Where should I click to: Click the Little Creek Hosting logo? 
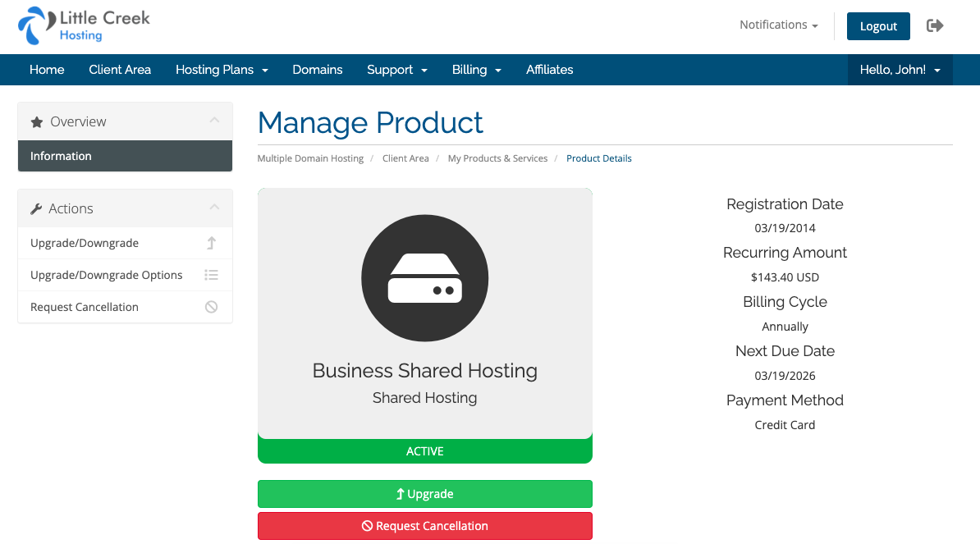click(x=84, y=25)
